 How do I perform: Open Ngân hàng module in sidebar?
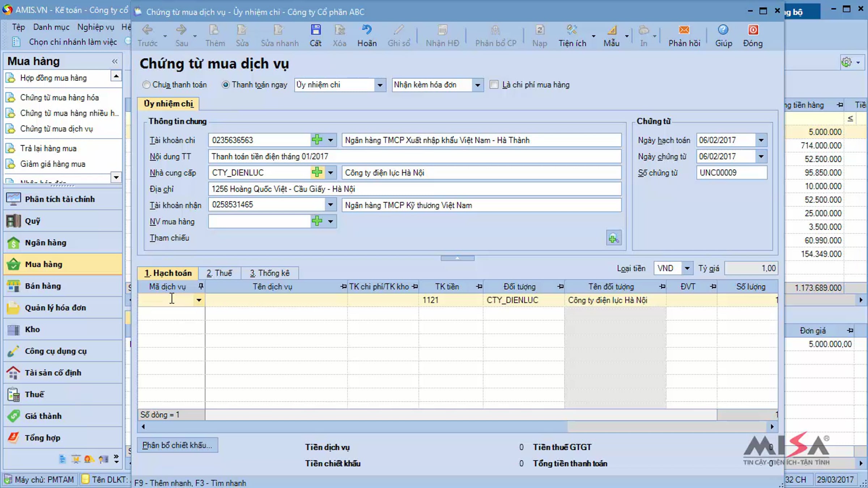point(63,243)
